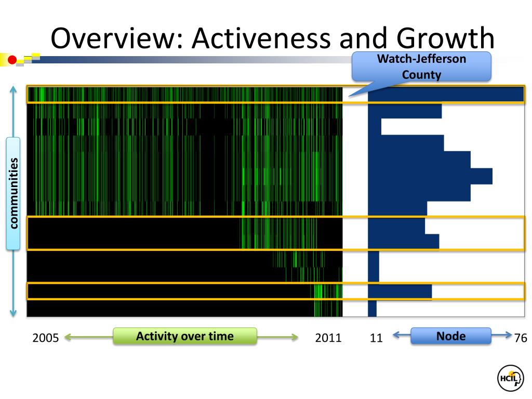Select the longest blue node bar
Screen dimensions: 532x399
(x=446, y=95)
